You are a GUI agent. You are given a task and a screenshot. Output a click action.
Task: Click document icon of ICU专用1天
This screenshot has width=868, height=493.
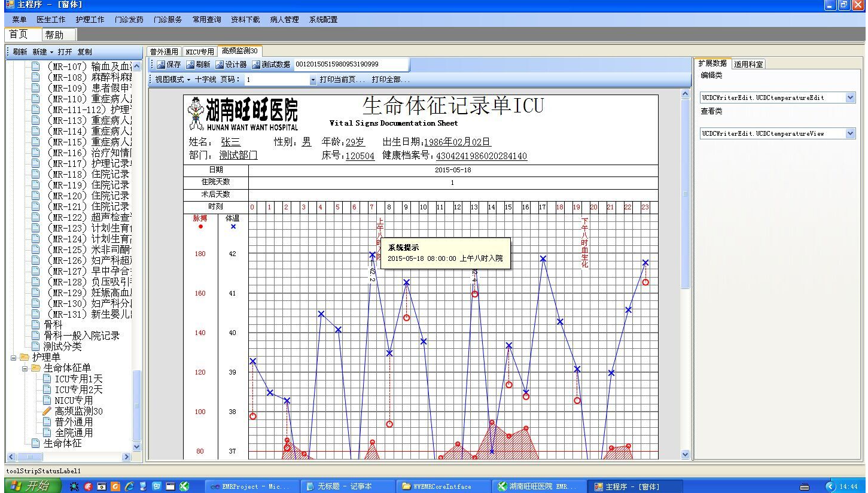[47, 379]
